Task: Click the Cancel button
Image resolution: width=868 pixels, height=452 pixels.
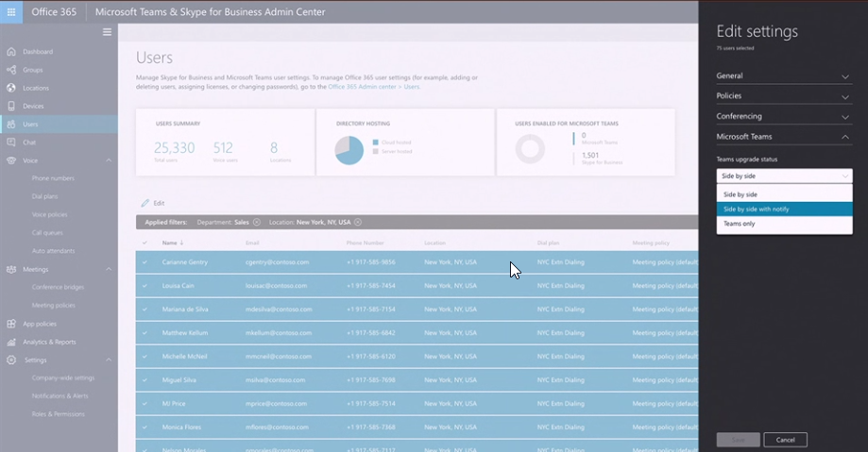Action: click(785, 440)
